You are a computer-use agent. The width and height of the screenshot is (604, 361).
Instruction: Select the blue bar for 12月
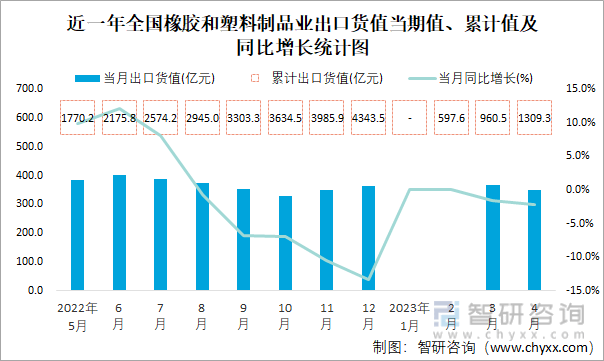tap(369, 238)
